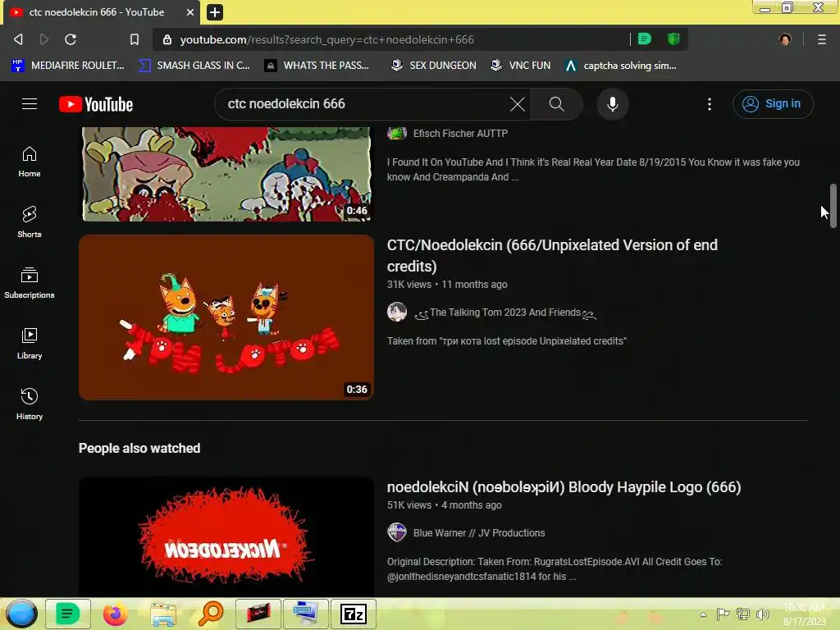Launch Firefox from taskbar
The height and width of the screenshot is (630, 840).
[x=115, y=614]
